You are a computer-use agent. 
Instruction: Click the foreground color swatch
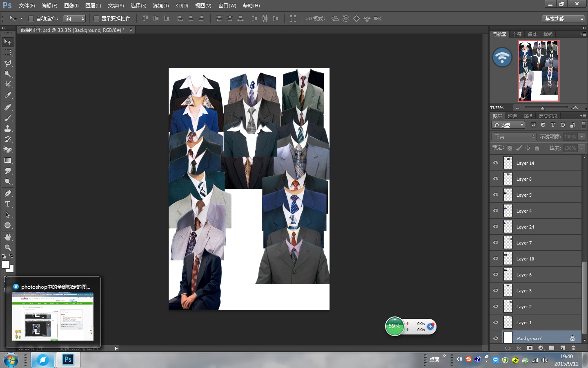point(5,265)
